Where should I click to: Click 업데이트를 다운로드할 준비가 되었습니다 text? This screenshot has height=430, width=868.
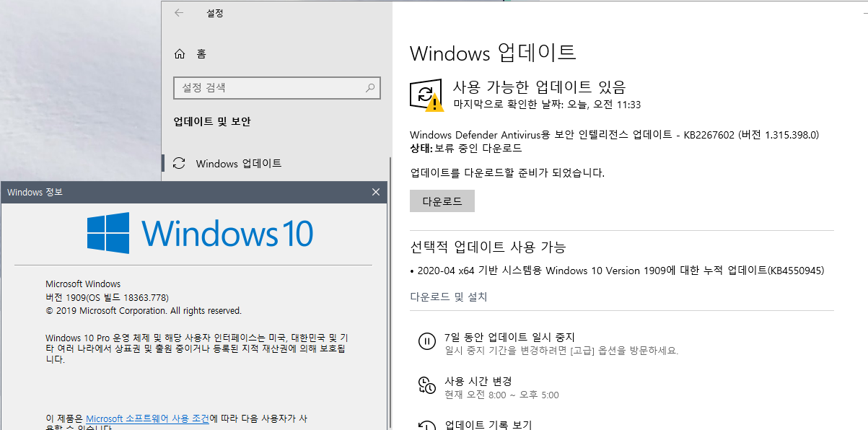pos(507,173)
